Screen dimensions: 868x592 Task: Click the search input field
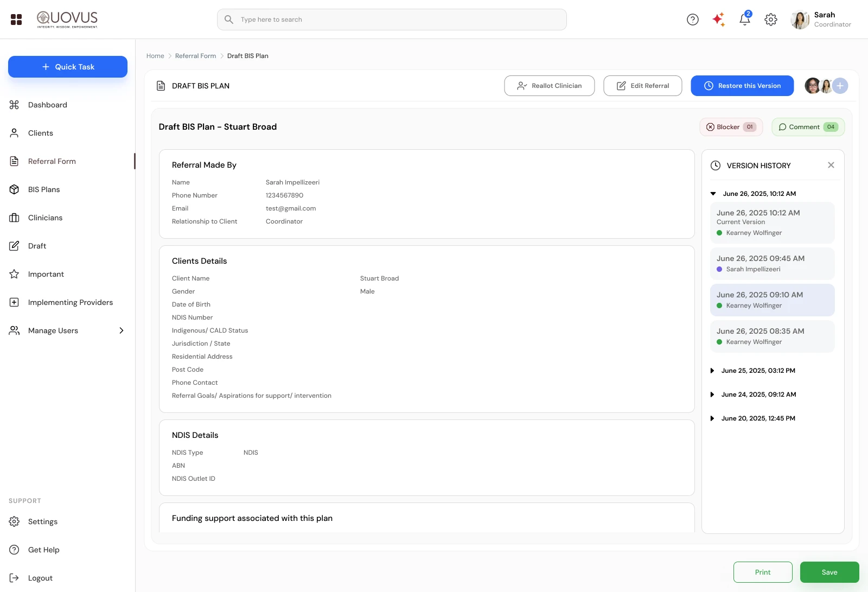392,20
